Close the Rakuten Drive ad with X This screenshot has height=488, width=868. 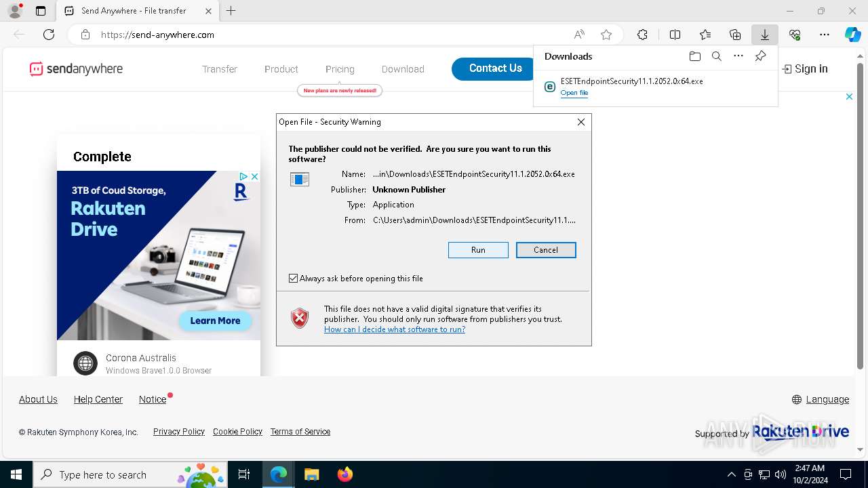point(255,176)
